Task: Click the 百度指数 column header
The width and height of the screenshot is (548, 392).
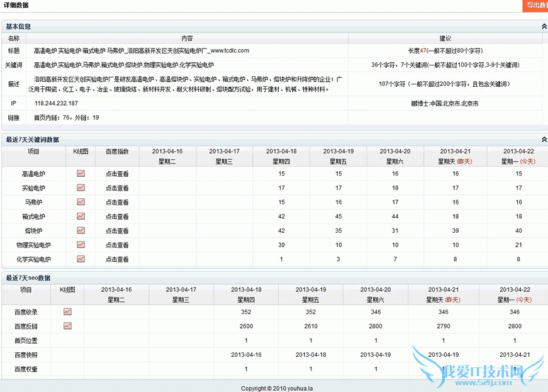Action: [117, 151]
